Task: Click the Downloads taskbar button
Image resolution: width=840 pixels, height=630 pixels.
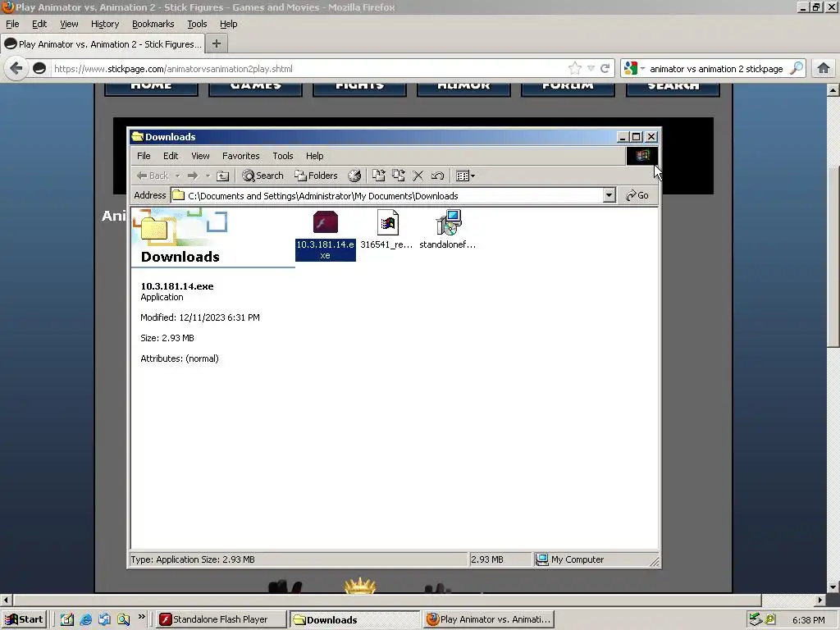Action: [x=354, y=620]
